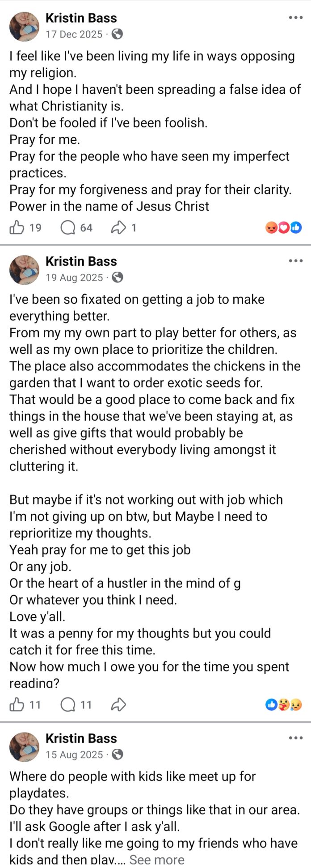The height and width of the screenshot is (868, 311).
Task: View reactions on the 17 Dec post
Action: point(283,228)
